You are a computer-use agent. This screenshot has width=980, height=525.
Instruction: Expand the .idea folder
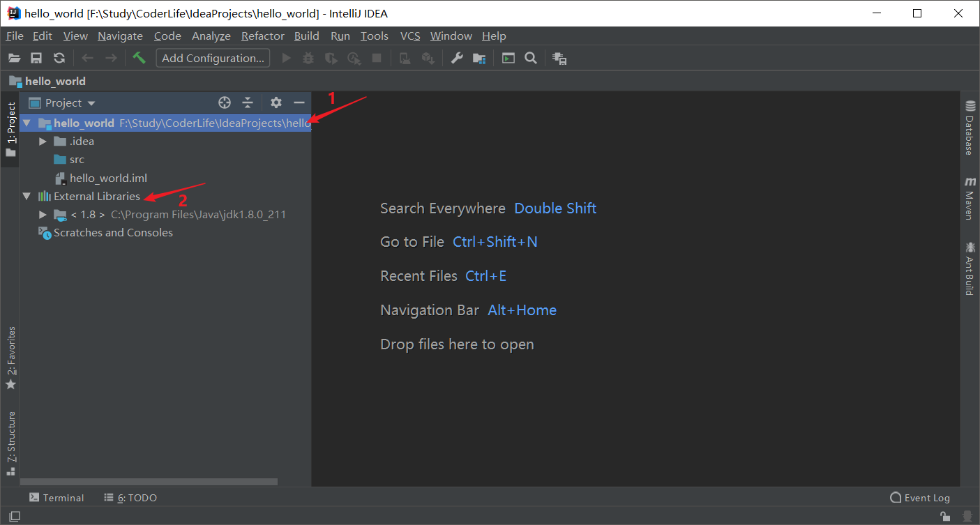[x=43, y=142]
